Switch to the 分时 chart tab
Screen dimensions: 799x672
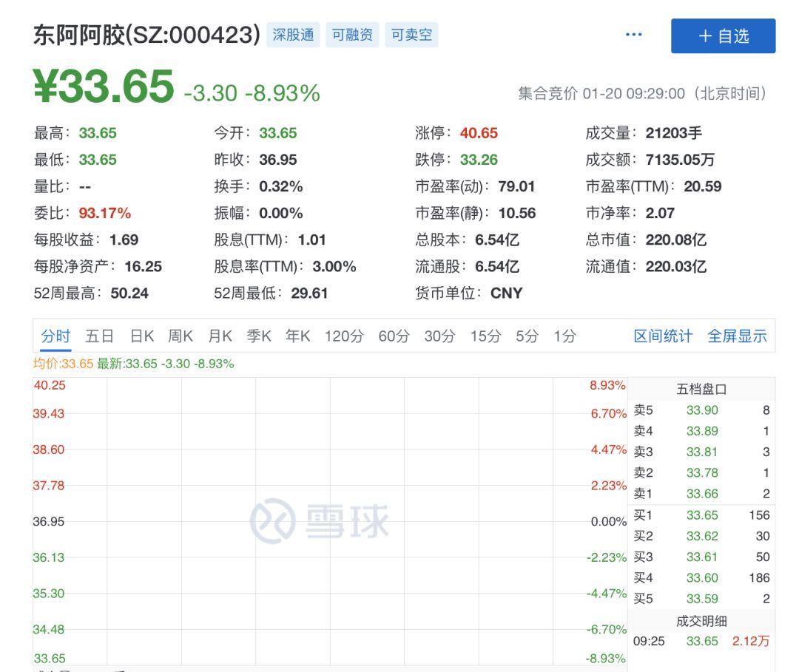pos(55,336)
